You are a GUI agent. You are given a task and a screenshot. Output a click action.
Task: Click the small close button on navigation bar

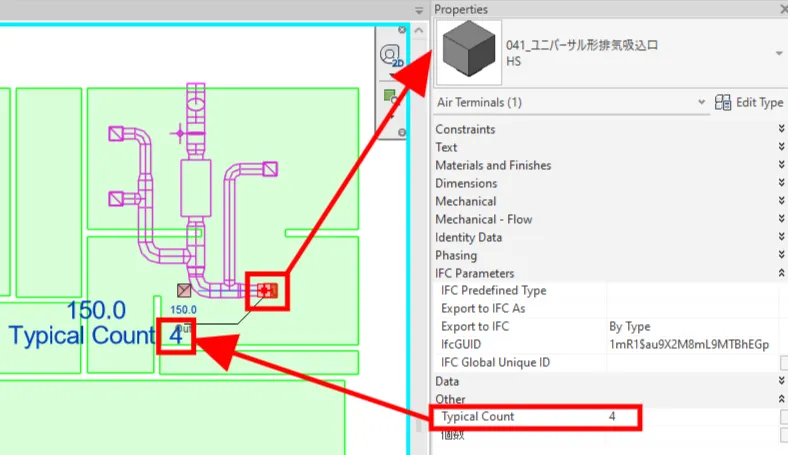(402, 132)
